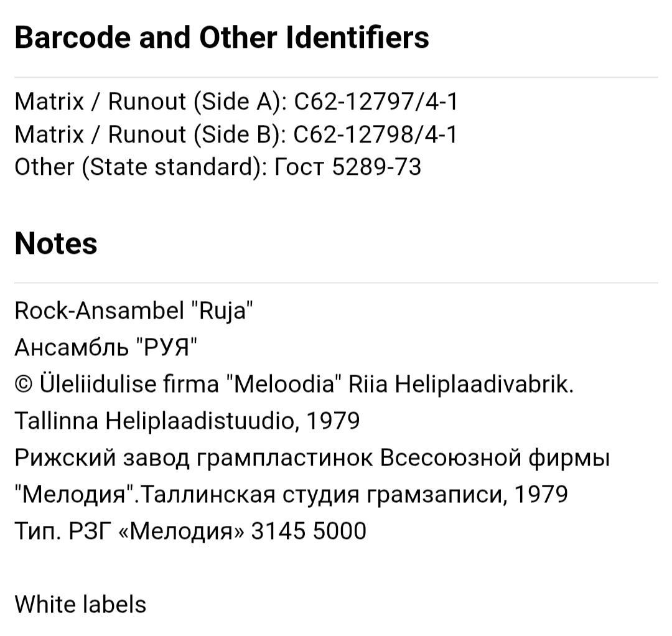Click the Rock-Ansambel "Ruja" note line

[x=134, y=311]
